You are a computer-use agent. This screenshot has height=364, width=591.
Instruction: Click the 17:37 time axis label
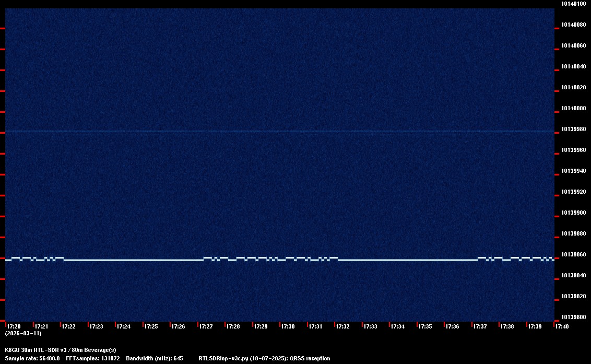coord(479,326)
